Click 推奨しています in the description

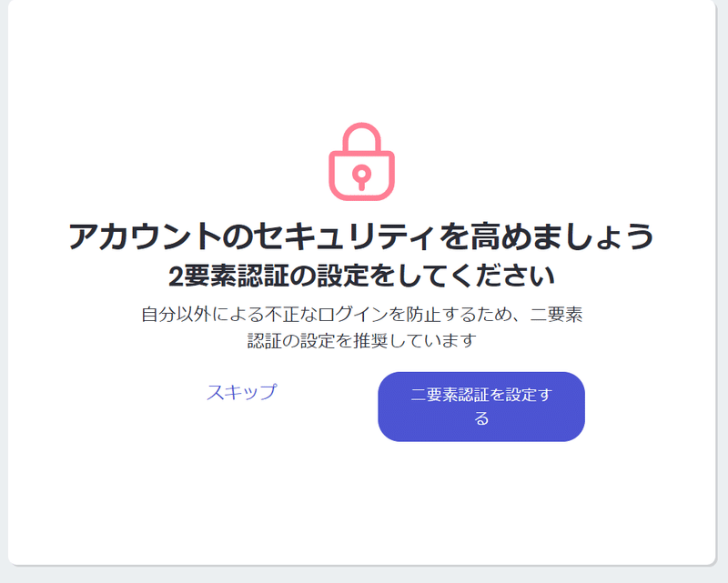415,341
